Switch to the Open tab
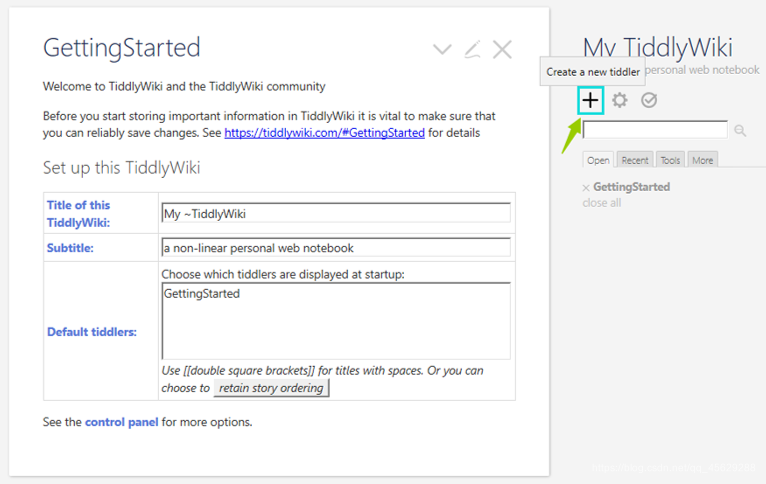766x484 pixels. 598,160
